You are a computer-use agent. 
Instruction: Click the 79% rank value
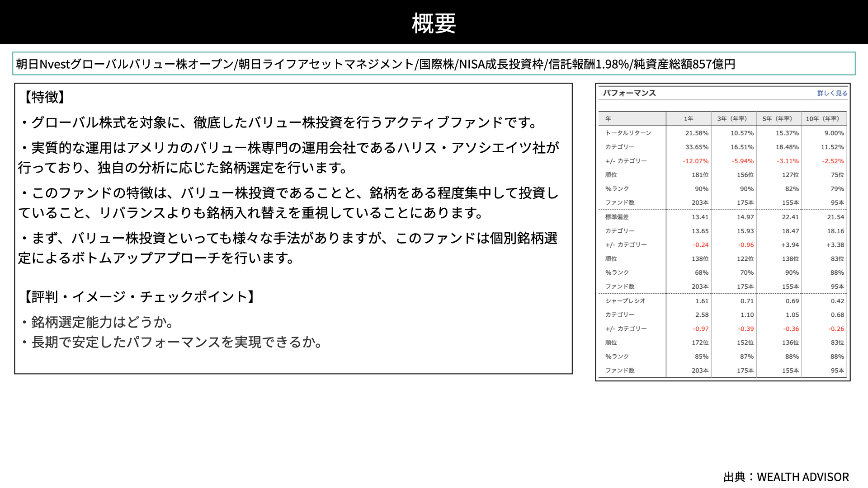tap(837, 189)
